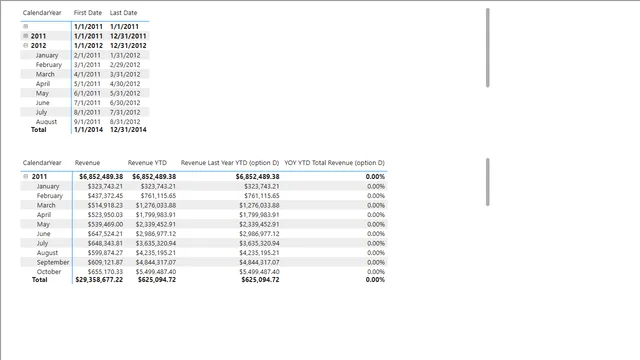Click $5,499,487.40 Revenue YTD cell
The width and height of the screenshot is (640, 360).
click(156, 271)
